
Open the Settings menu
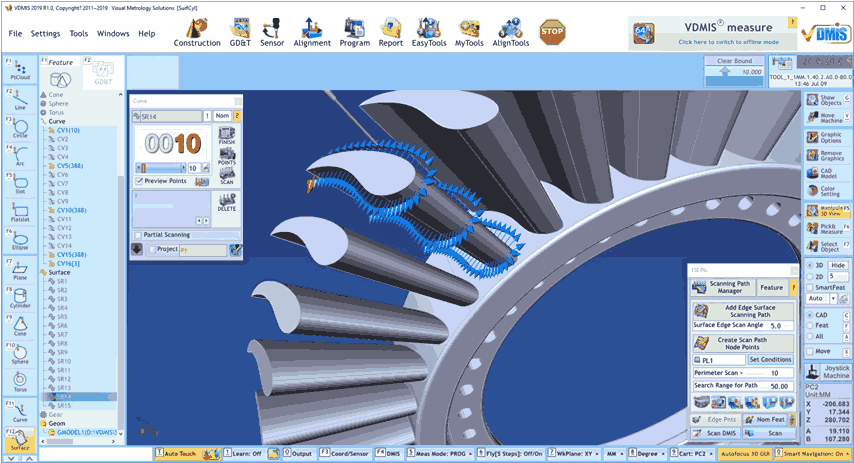coord(45,33)
